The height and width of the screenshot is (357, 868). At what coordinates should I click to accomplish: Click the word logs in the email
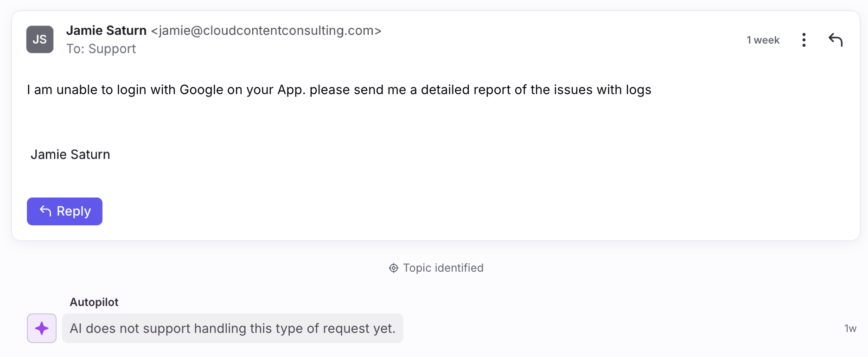click(638, 89)
